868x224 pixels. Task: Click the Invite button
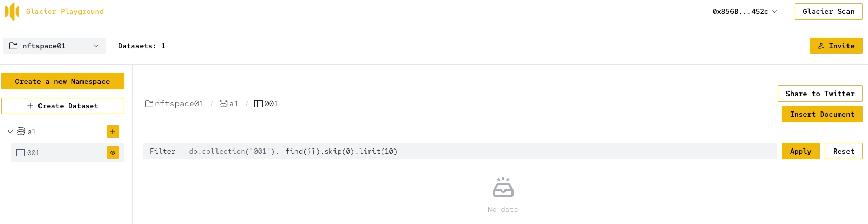point(836,46)
